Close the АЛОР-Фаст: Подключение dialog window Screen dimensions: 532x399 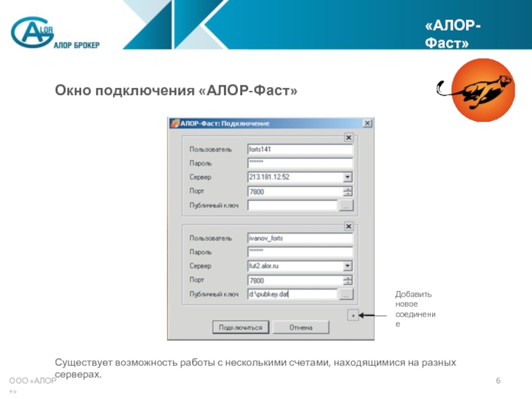[368, 123]
